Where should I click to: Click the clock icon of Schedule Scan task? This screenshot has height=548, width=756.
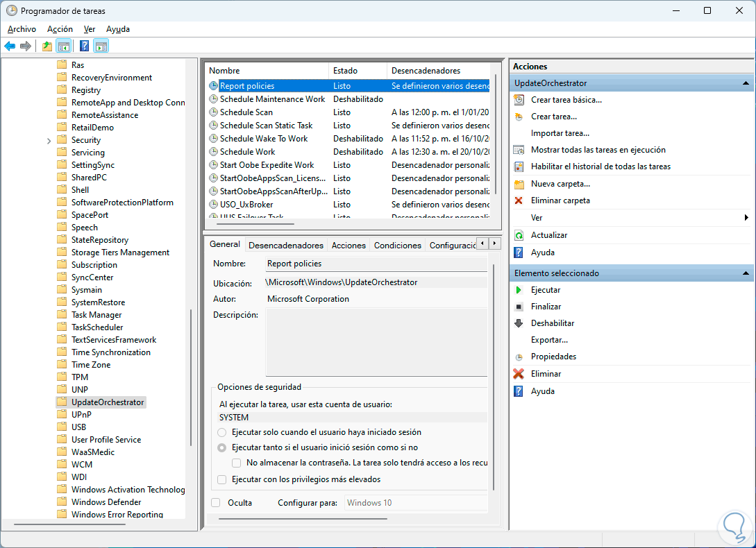(214, 112)
